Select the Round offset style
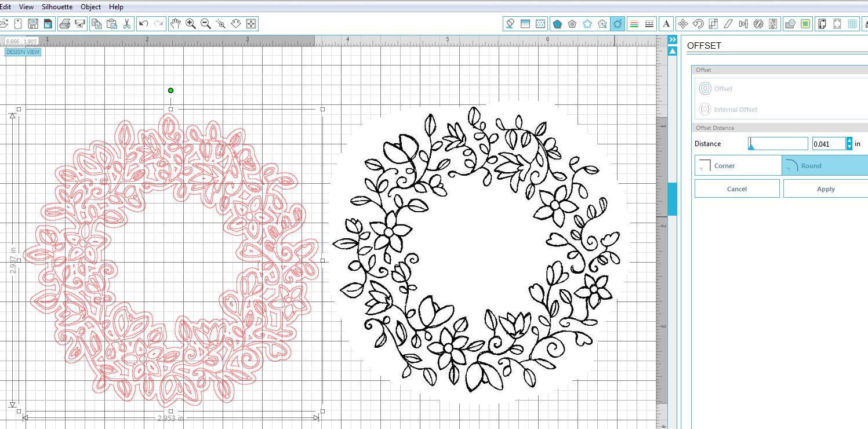 tap(825, 166)
